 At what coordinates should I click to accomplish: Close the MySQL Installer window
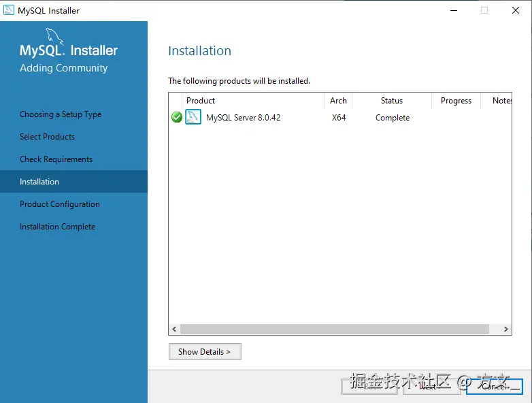coord(516,10)
